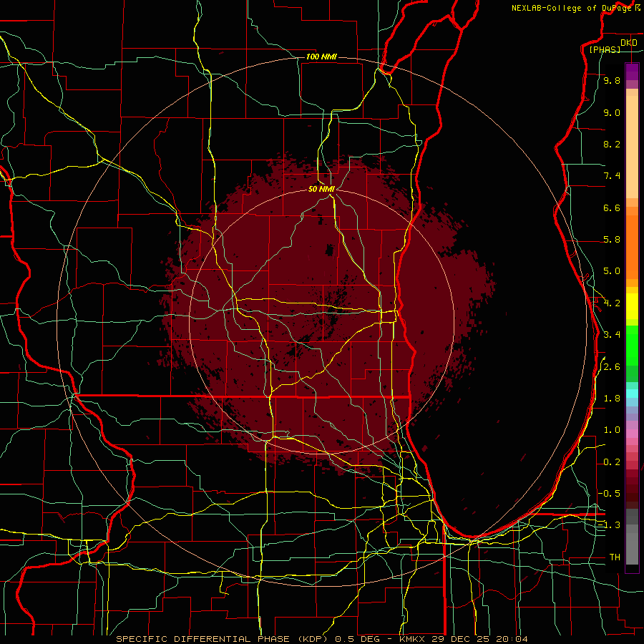Click the -1.3 legend value
This screenshot has width=644, height=644.
[609, 525]
